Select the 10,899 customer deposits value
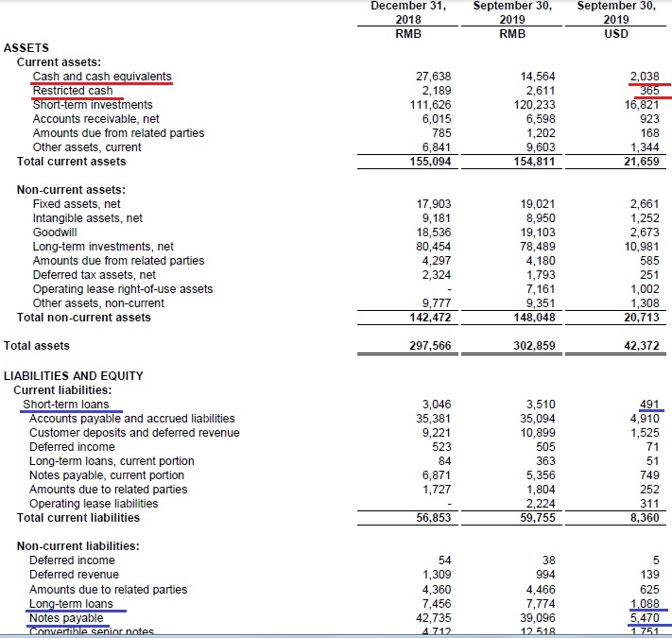The height and width of the screenshot is (638, 672). (538, 432)
